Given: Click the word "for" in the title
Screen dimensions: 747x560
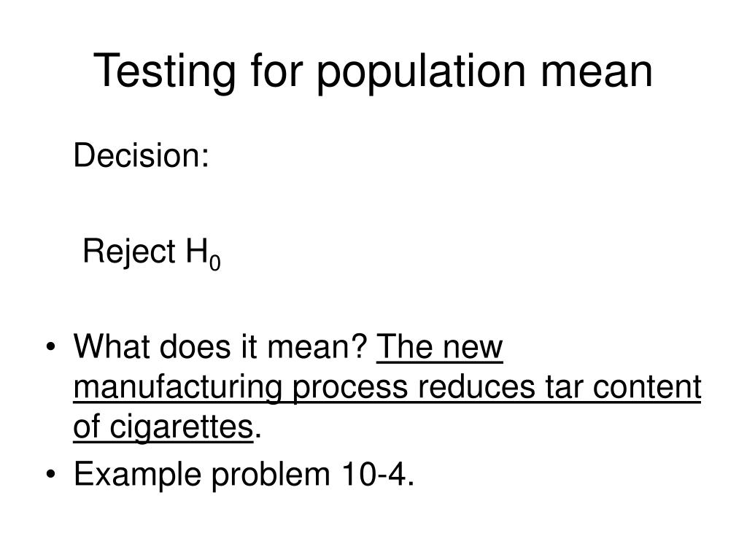Looking at the screenshot, I should point(276,71).
